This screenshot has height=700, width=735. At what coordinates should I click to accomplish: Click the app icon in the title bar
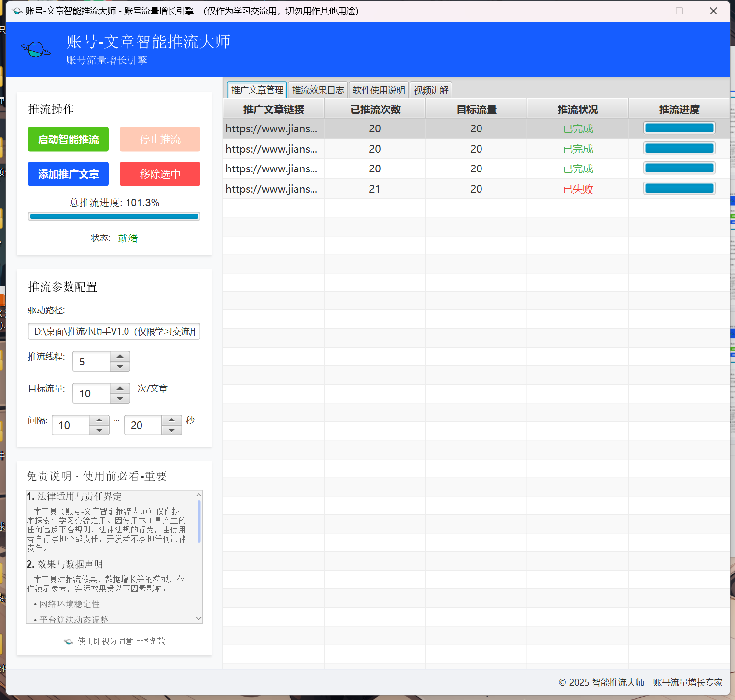(x=17, y=11)
